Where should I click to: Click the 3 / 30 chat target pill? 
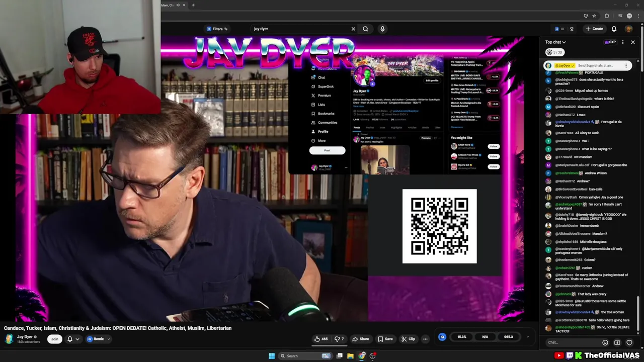554,52
